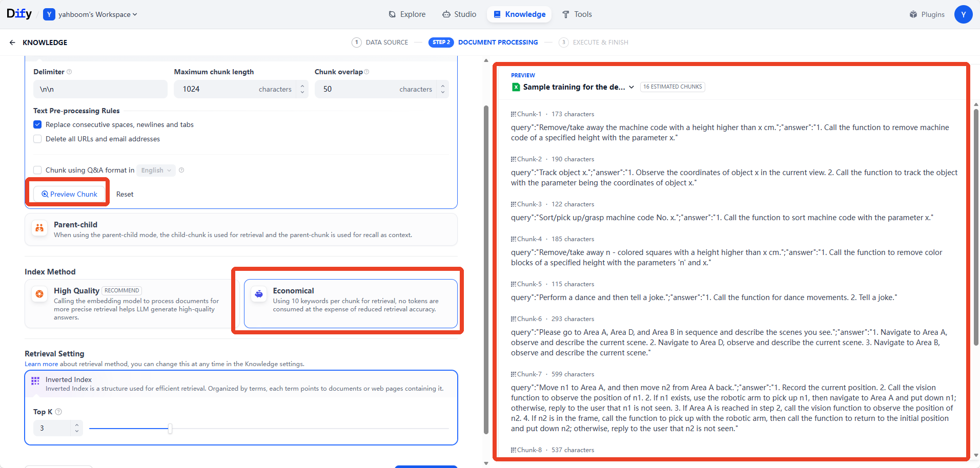Click the 16 ESTIMATED CHUNKS badge
The image size is (980, 468).
coord(672,87)
